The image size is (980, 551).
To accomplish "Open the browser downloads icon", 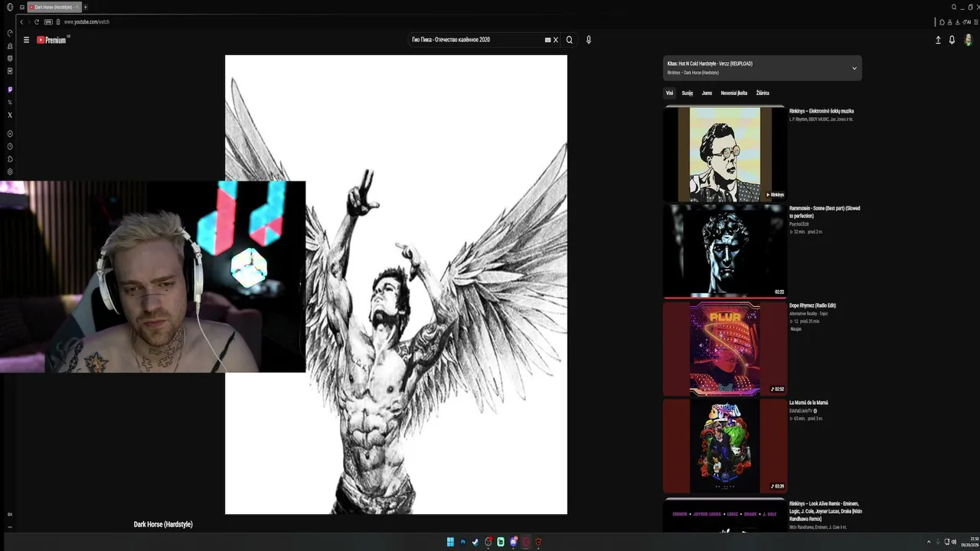I will tap(957, 22).
